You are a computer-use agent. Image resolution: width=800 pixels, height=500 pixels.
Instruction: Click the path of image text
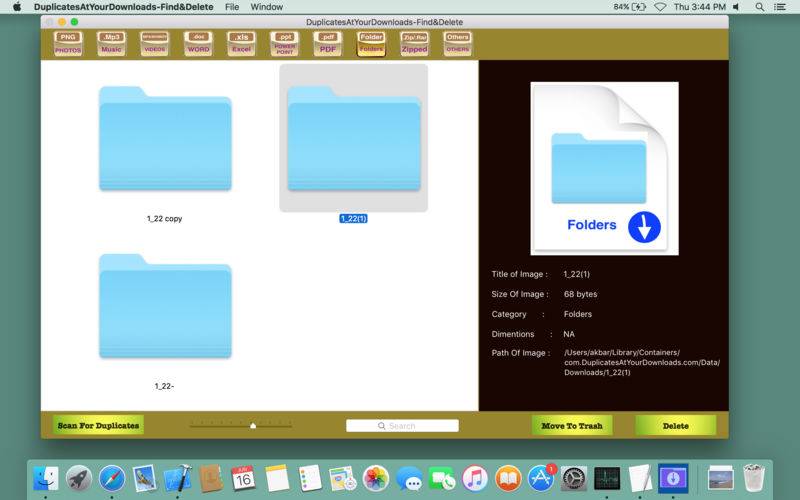coord(642,362)
